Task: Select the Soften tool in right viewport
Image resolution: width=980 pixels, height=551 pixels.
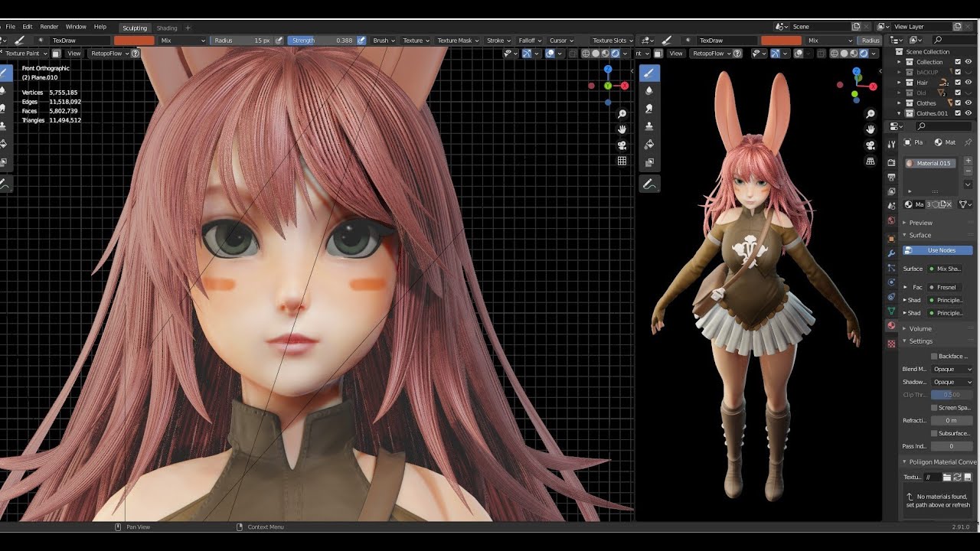Action: pyautogui.click(x=649, y=90)
